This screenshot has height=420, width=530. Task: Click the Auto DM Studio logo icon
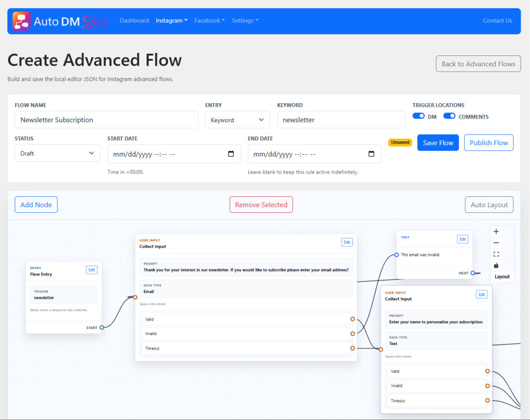point(21,21)
